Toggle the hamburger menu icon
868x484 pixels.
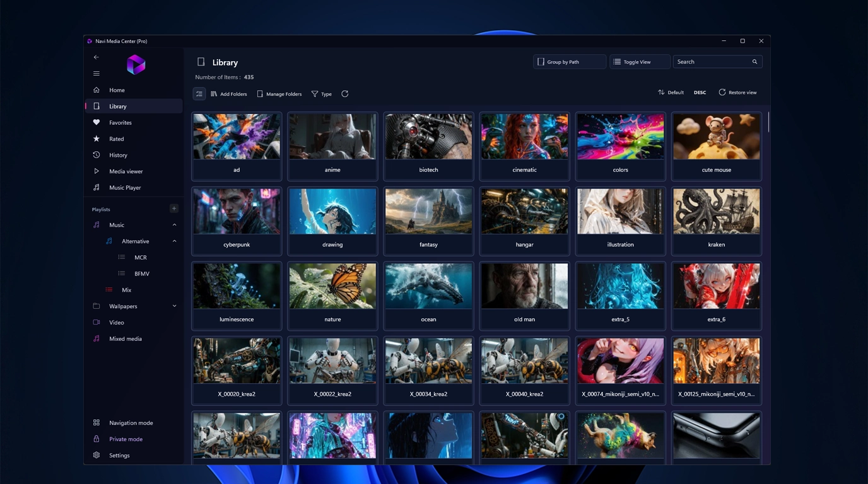tap(97, 74)
